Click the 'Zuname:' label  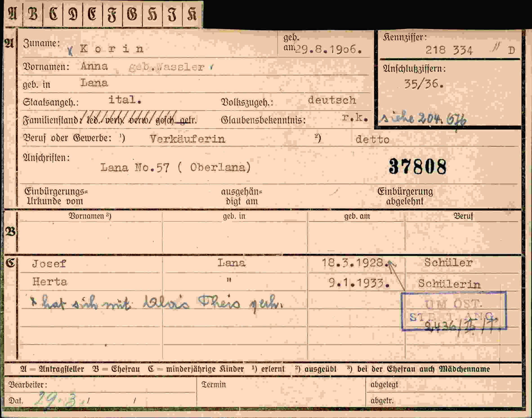point(41,43)
